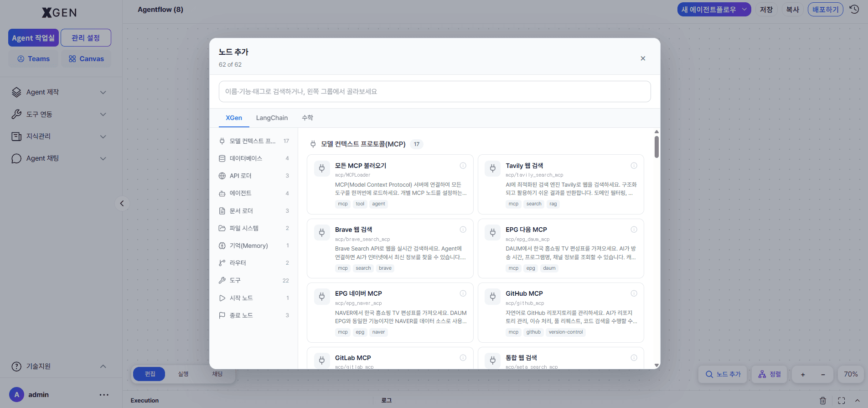Select 기억(Memory) category
The image size is (868, 408).
tap(254, 246)
